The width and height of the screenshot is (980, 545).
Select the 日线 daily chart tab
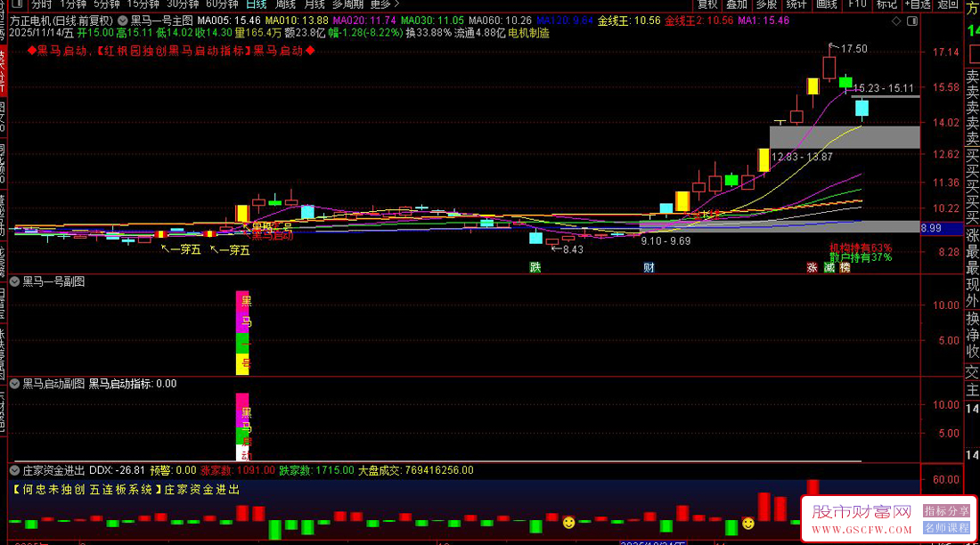coord(257,4)
